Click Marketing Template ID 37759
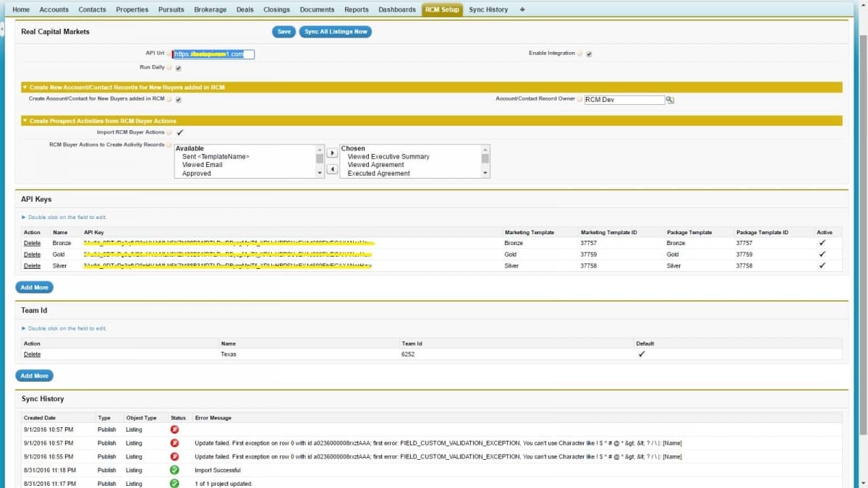 [588, 254]
